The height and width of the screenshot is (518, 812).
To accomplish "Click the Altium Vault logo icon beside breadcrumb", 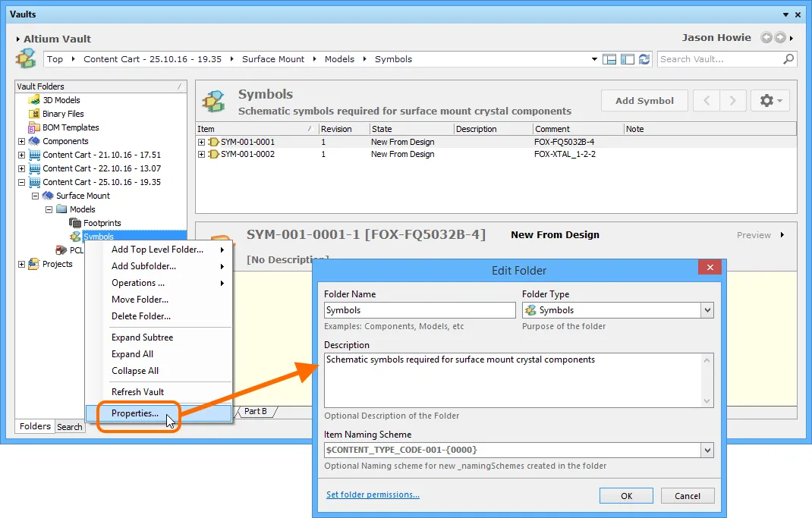I will click(x=25, y=58).
